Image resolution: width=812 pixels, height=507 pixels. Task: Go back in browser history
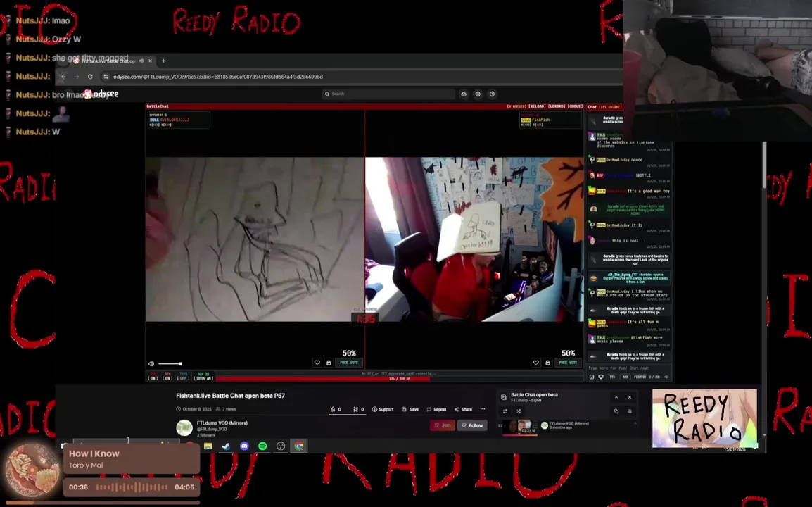pyautogui.click(x=63, y=77)
